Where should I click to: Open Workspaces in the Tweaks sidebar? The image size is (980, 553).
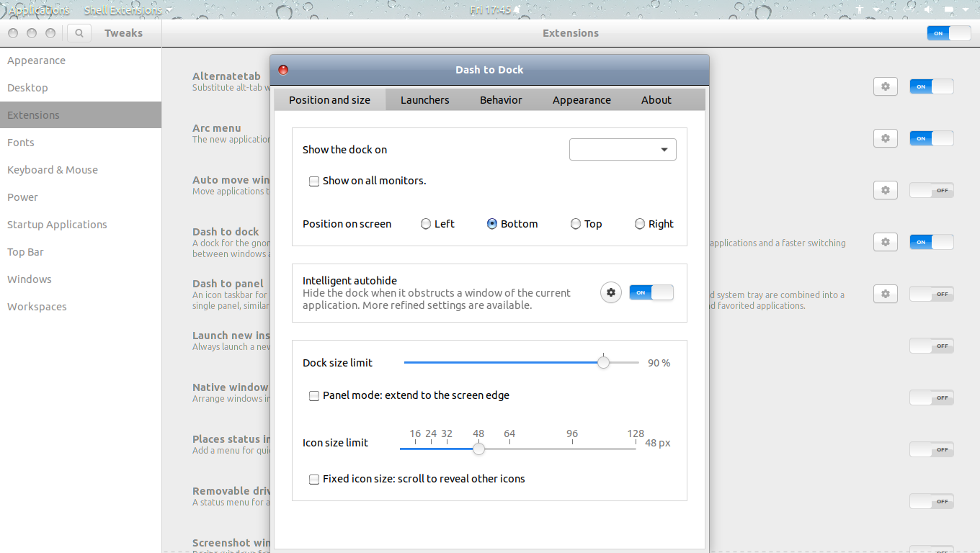pos(81,307)
